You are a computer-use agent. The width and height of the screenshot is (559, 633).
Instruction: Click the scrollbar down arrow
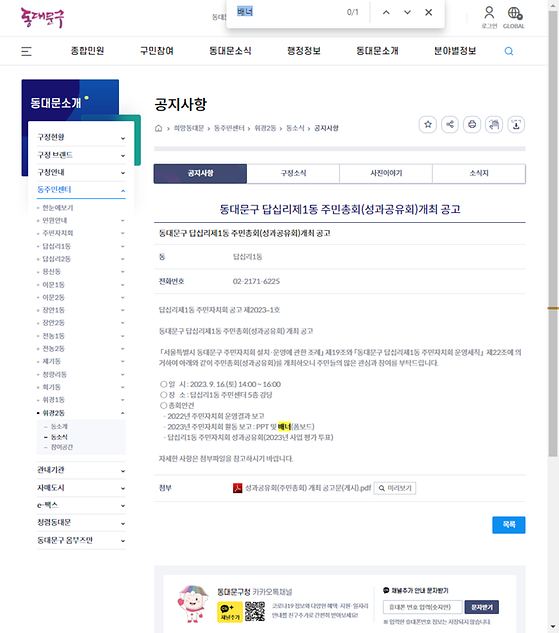pyautogui.click(x=553, y=628)
